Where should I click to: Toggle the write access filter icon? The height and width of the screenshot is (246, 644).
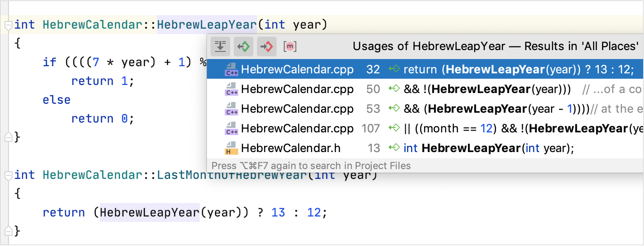click(267, 46)
